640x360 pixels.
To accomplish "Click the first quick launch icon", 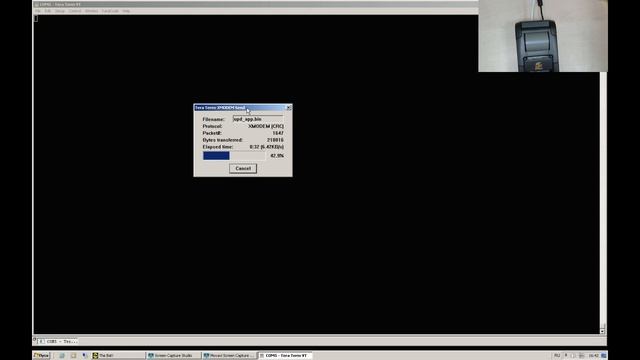I will [62, 356].
